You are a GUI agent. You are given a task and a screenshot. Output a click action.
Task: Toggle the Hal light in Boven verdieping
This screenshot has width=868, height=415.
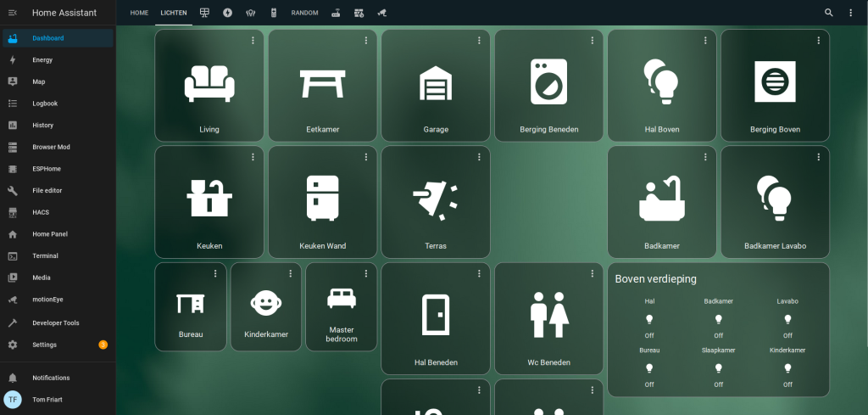[x=649, y=320]
